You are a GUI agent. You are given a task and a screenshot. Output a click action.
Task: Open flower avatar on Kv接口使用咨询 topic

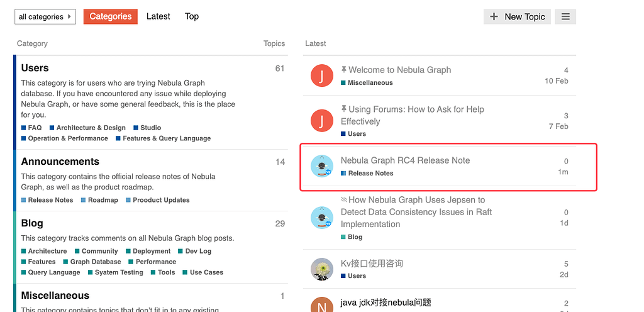[321, 269]
